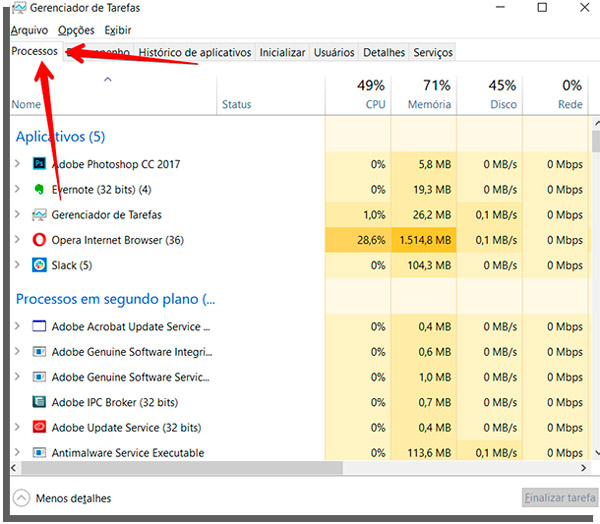This screenshot has height=524, width=600.
Task: Click the Menos detalhes circle arrow icon
Action: [21, 498]
